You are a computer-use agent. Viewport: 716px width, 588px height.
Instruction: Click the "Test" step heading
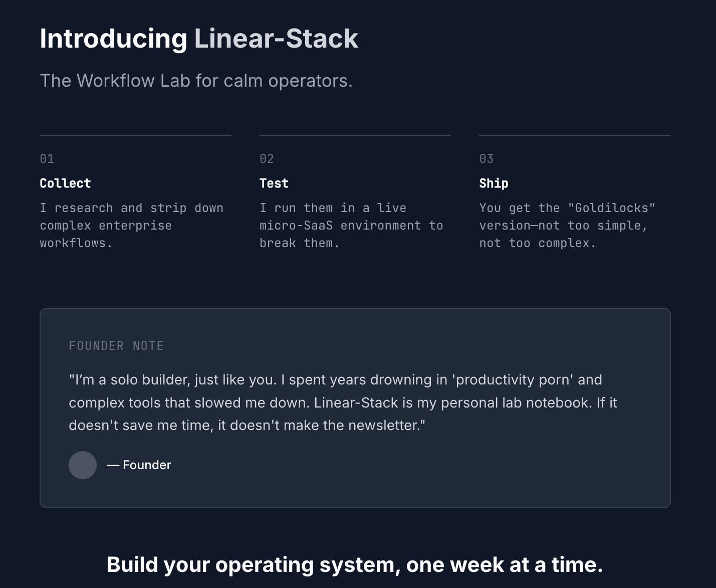(274, 183)
